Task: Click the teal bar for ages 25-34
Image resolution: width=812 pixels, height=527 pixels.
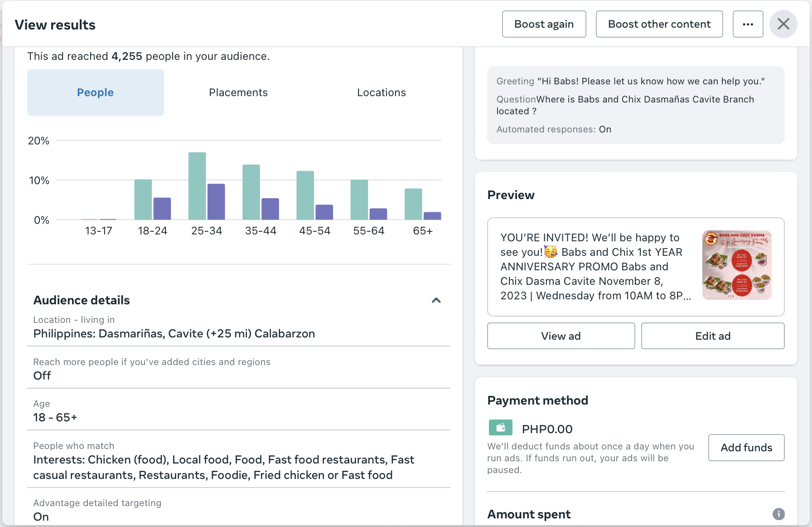Action: tap(197, 186)
